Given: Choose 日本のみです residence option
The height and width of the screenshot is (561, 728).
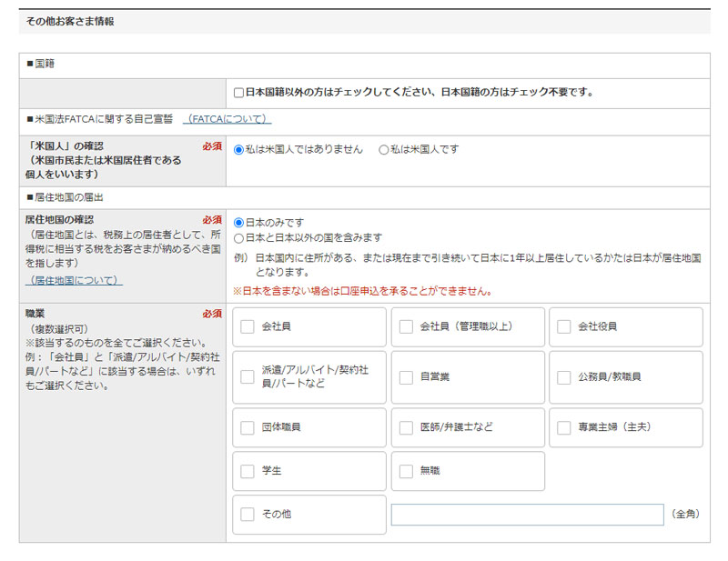Looking at the screenshot, I should pos(239,222).
